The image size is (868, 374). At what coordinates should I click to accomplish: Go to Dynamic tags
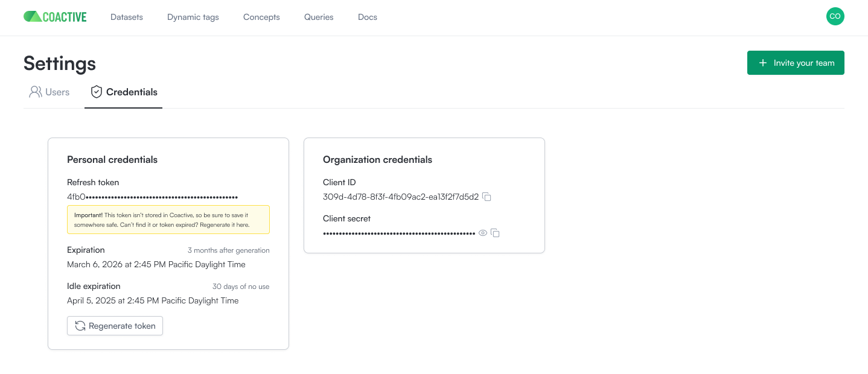193,17
